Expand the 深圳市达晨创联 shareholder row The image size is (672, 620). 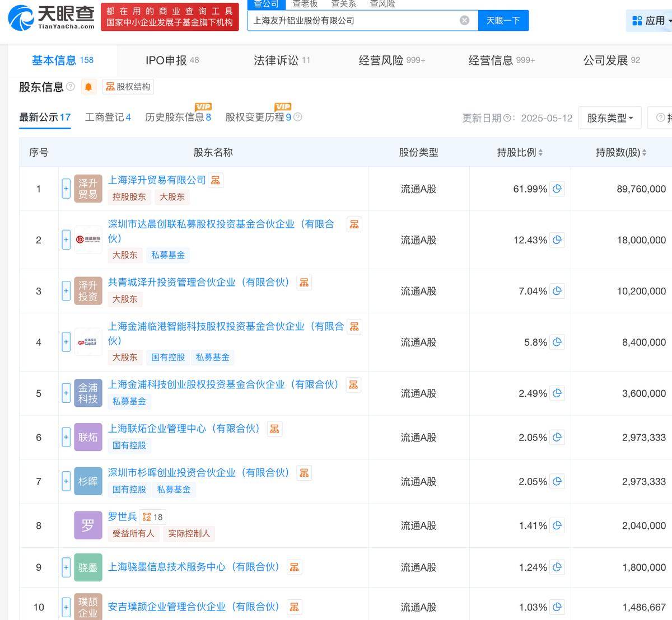[66, 239]
